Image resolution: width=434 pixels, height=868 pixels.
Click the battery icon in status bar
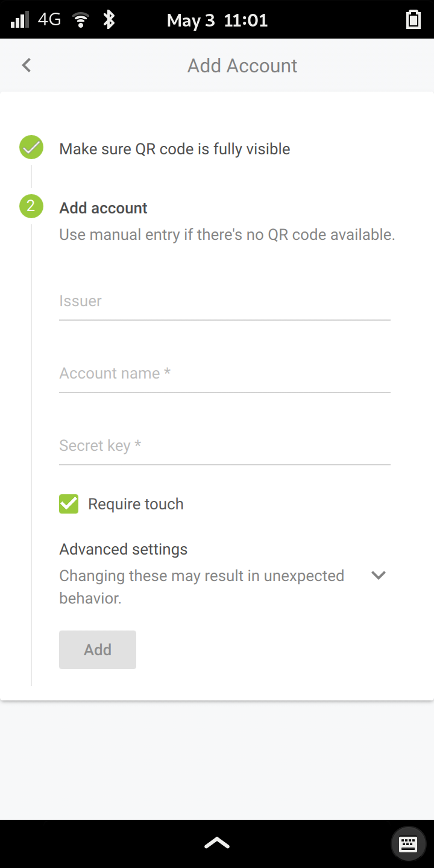413,20
